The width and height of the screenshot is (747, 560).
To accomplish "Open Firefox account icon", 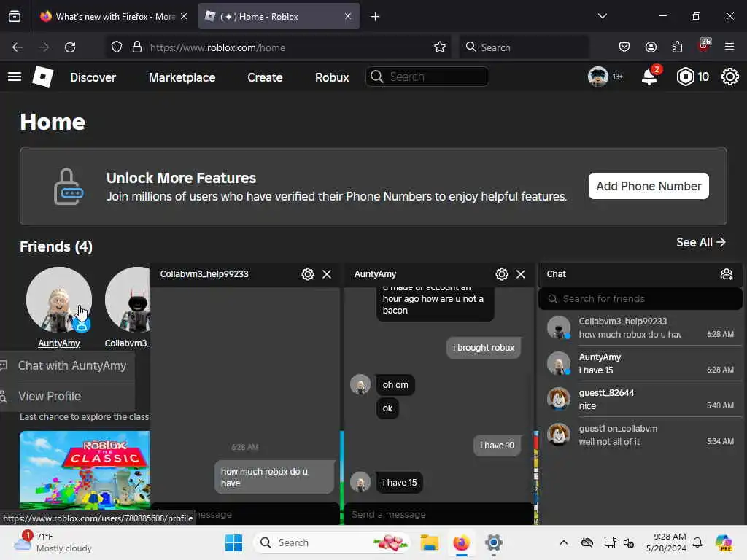I will click(x=651, y=47).
